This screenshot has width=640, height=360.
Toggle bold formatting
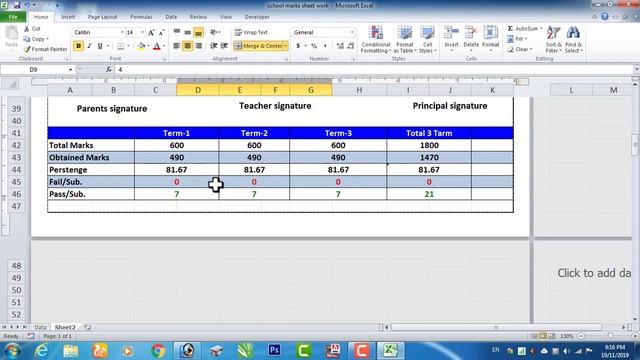point(78,46)
